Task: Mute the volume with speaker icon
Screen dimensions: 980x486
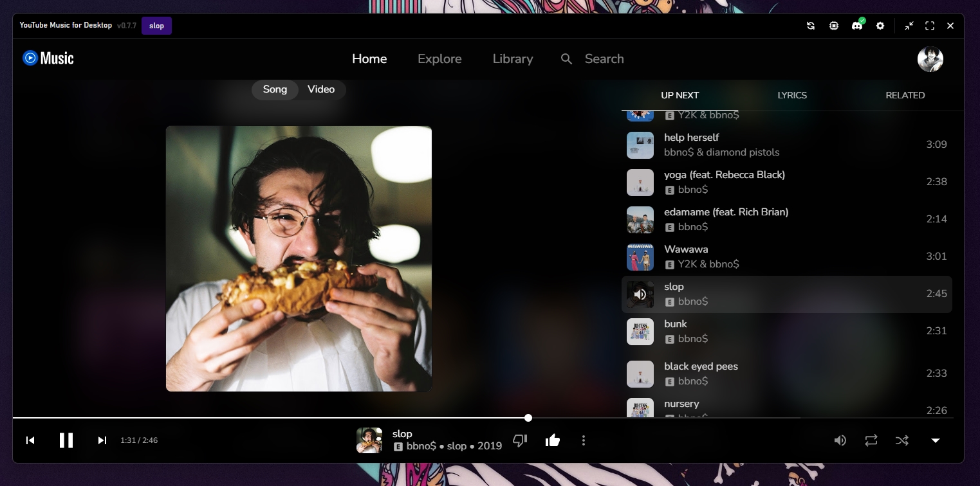Action: tap(840, 440)
